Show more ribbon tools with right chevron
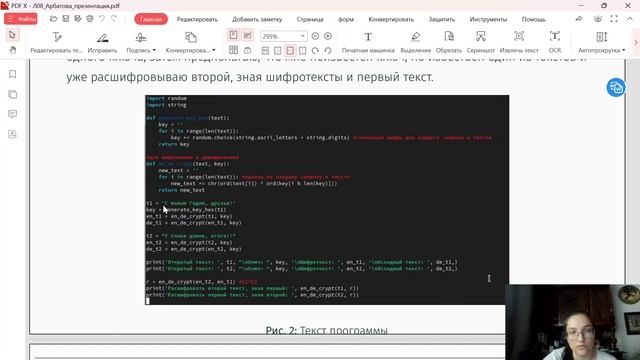The height and width of the screenshot is (360, 640). tap(635, 42)
